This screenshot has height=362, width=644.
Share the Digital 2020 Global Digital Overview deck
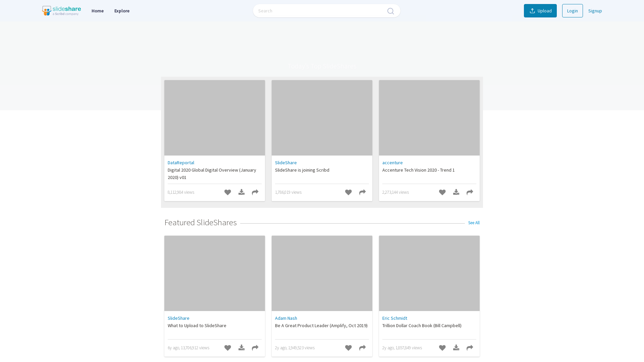pos(255,192)
